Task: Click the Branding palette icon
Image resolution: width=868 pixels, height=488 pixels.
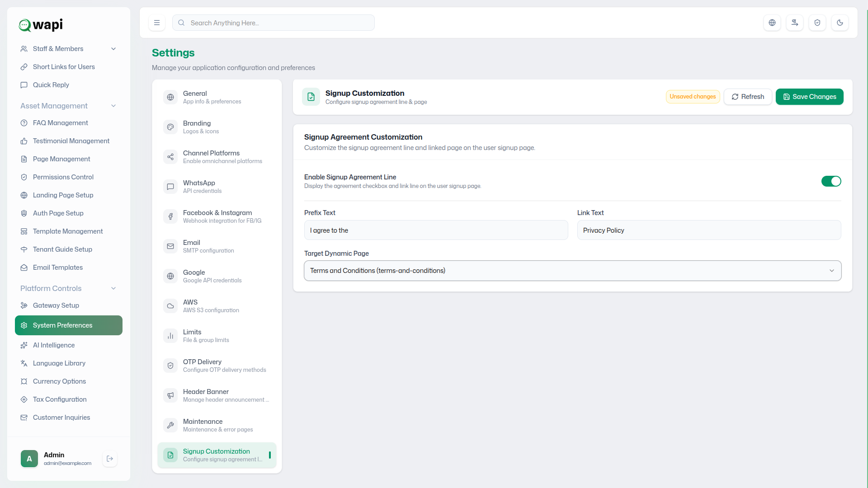Action: (170, 127)
